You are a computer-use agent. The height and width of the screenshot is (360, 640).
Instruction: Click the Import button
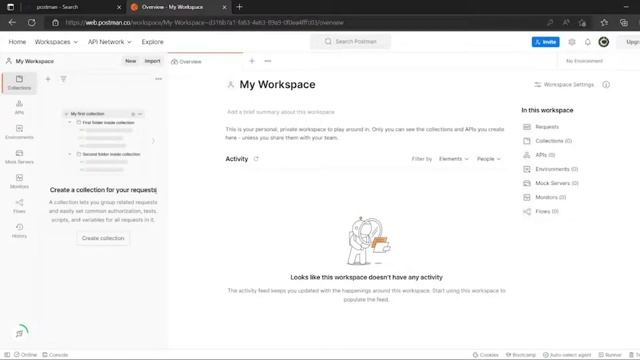(152, 61)
